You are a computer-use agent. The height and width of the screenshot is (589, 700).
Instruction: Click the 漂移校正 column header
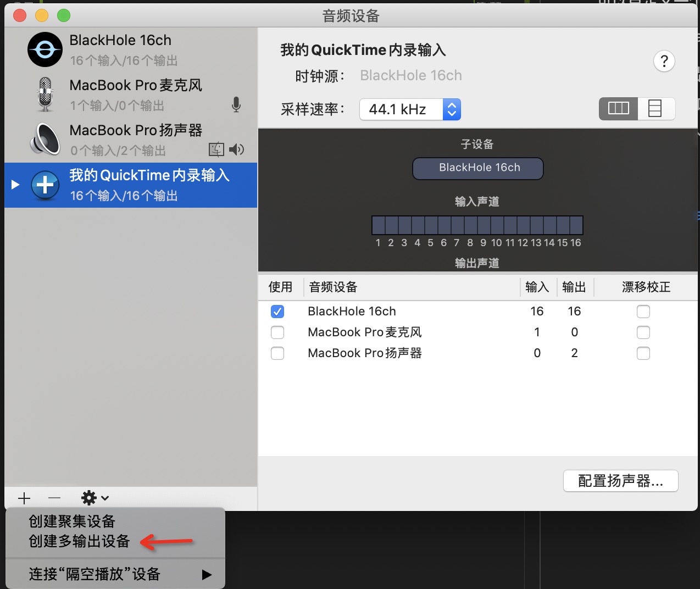[646, 287]
